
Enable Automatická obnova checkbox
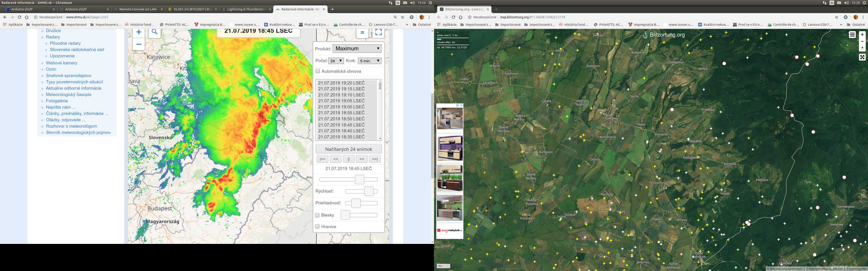(x=318, y=71)
